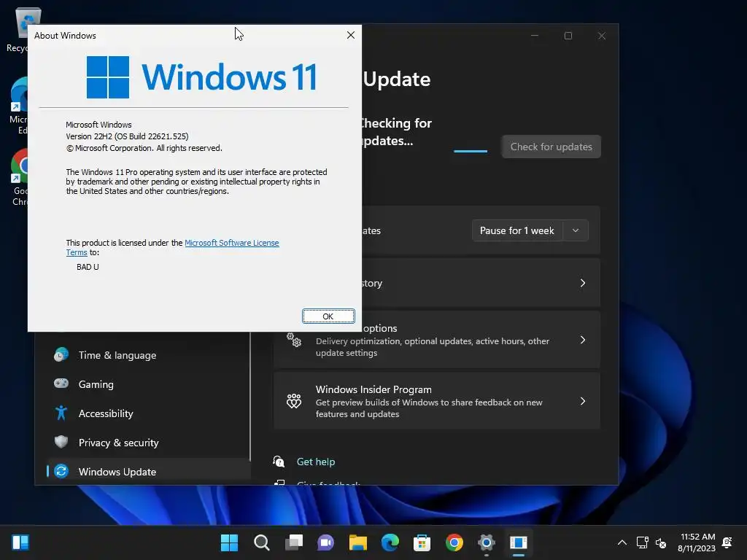Open Widgets button on taskbar
This screenshot has height=560, width=747.
[x=20, y=542]
